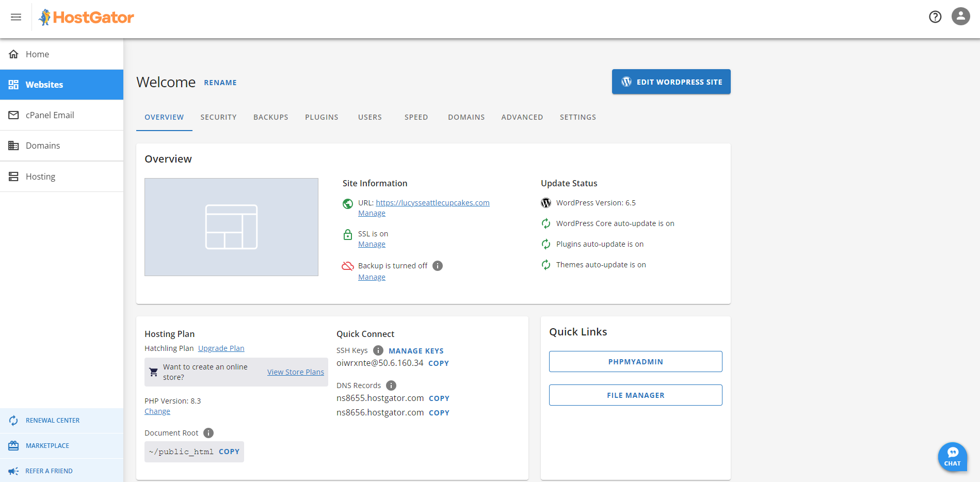Switch to the Users tab
The image size is (980, 482).
coord(370,117)
